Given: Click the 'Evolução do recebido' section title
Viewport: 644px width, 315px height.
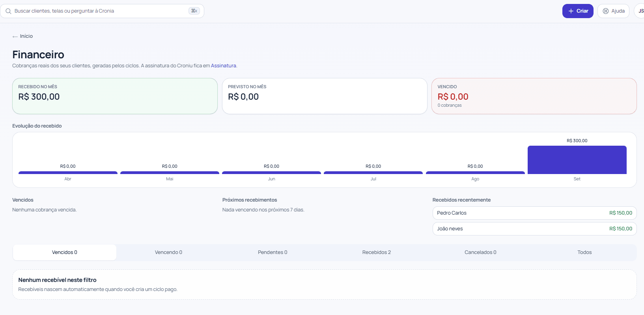Looking at the screenshot, I should pyautogui.click(x=37, y=126).
